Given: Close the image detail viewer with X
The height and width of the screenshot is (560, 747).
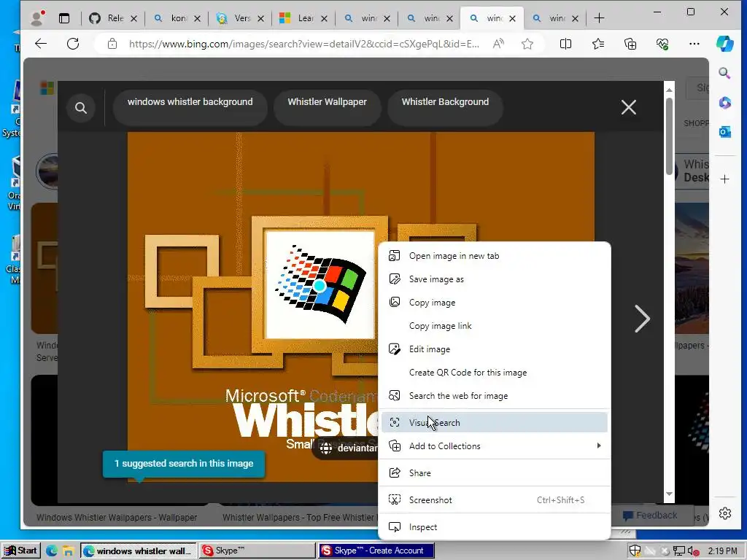Looking at the screenshot, I should (x=628, y=107).
